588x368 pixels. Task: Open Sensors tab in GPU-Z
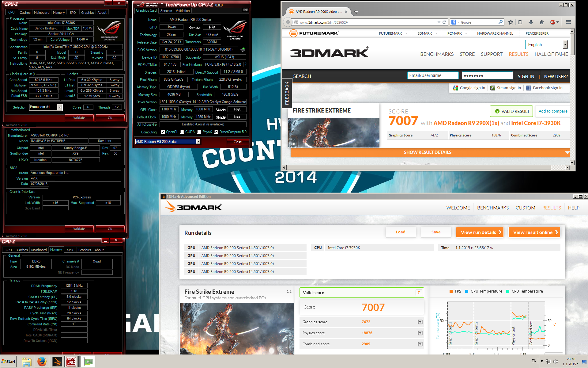[x=166, y=11]
